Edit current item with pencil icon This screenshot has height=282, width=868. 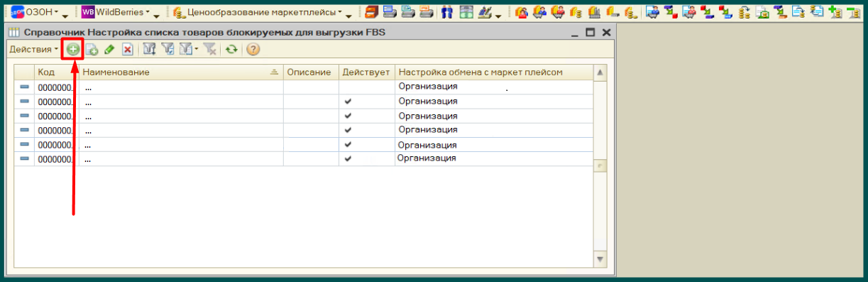(109, 49)
